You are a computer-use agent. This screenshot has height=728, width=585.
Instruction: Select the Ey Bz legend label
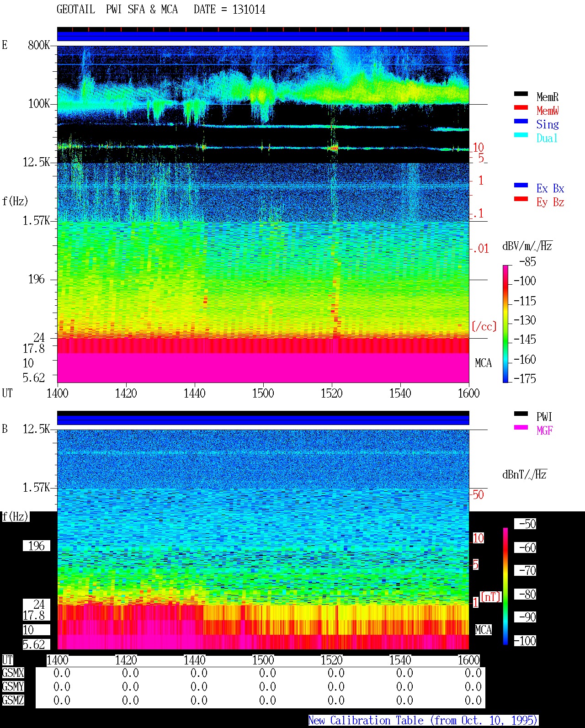click(550, 202)
